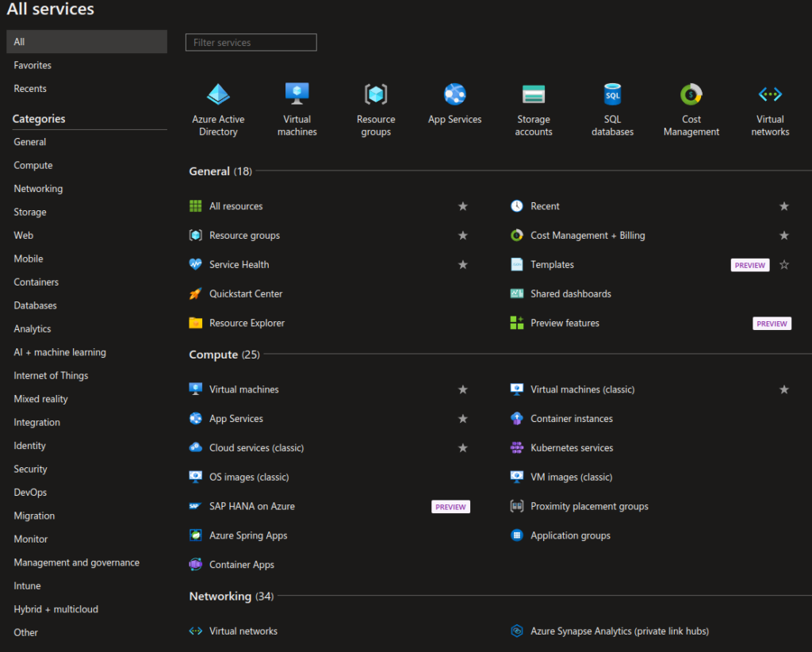Click the Proximity placement groups icon
The width and height of the screenshot is (812, 652).
(517, 507)
